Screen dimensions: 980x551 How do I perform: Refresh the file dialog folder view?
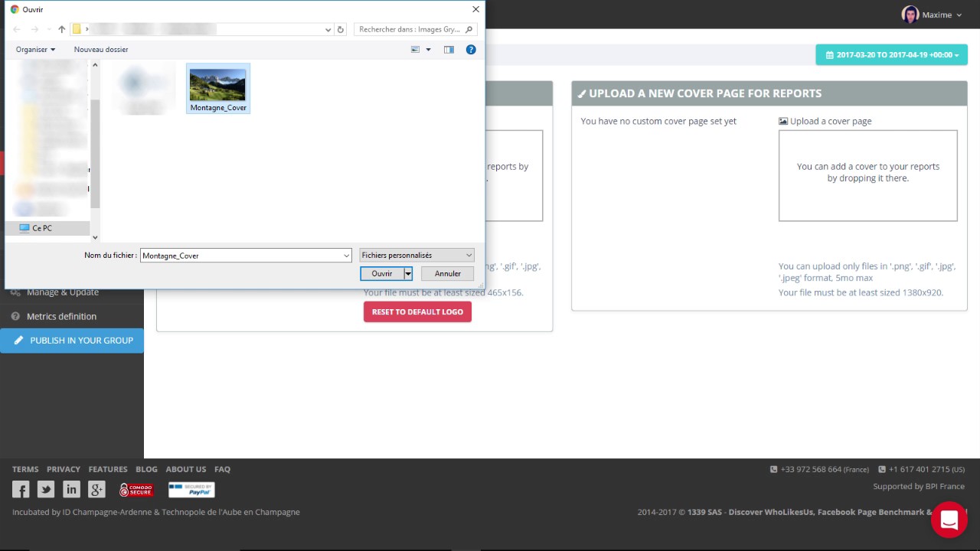click(341, 29)
